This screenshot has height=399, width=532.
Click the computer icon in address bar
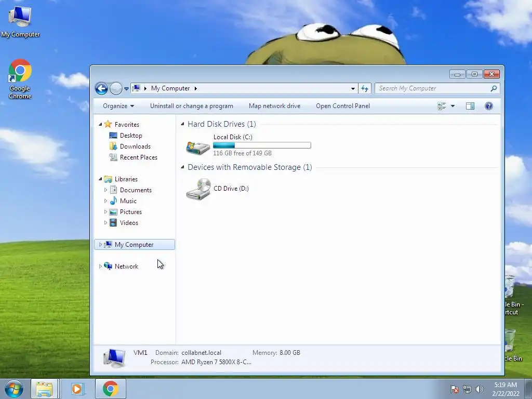[x=136, y=88]
